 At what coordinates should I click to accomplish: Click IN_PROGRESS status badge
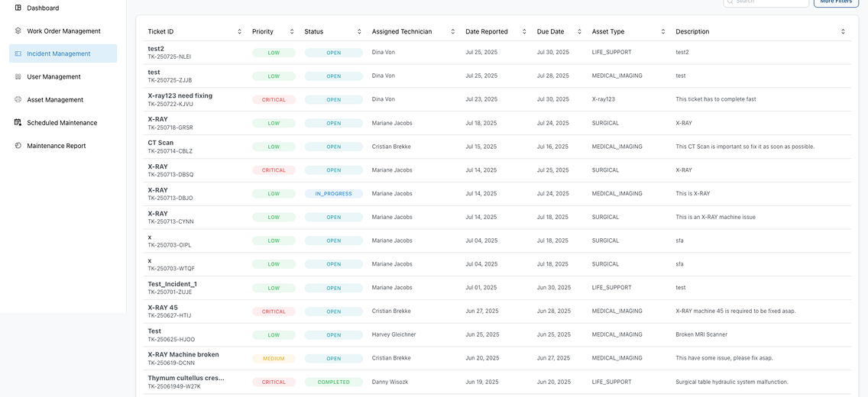[x=333, y=194]
